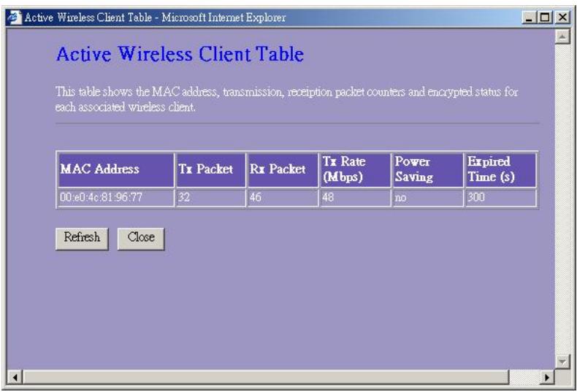The height and width of the screenshot is (392, 577).
Task: Click the Active Wireless Client Table heading
Action: click(x=180, y=54)
